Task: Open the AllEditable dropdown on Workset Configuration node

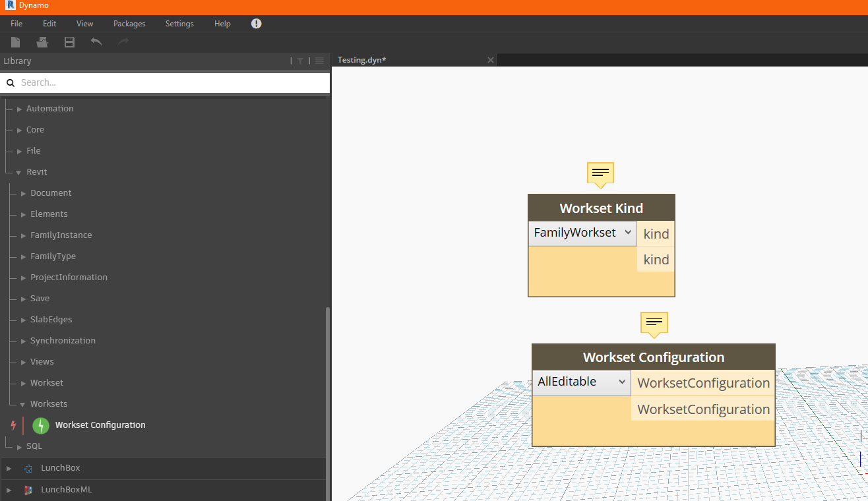Action: click(621, 382)
